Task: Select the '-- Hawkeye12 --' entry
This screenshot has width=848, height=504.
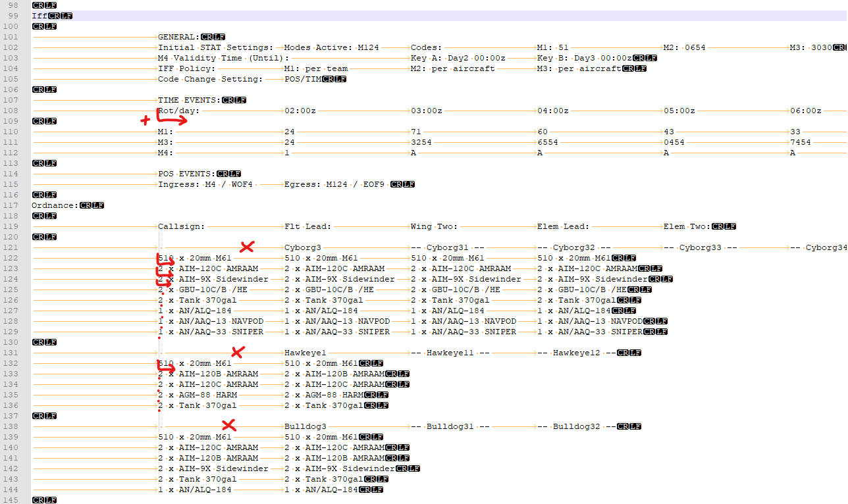Action: (x=577, y=353)
